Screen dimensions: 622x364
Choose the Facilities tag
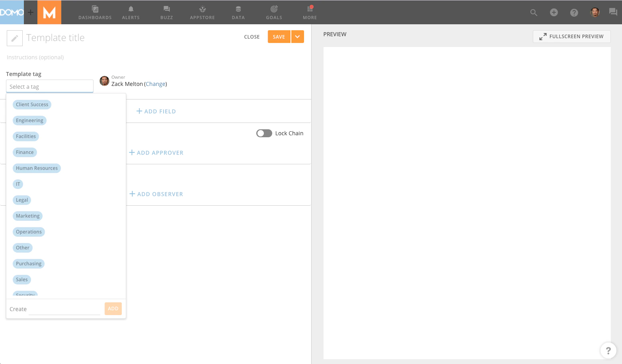(x=26, y=136)
